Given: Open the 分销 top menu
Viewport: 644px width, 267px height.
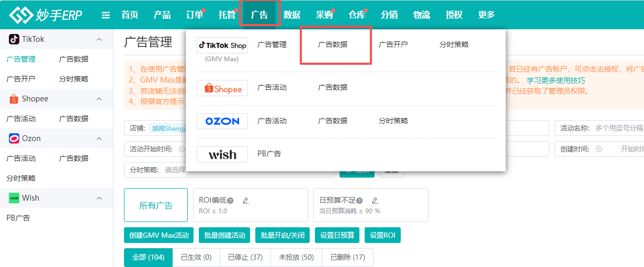Looking at the screenshot, I should tap(389, 15).
